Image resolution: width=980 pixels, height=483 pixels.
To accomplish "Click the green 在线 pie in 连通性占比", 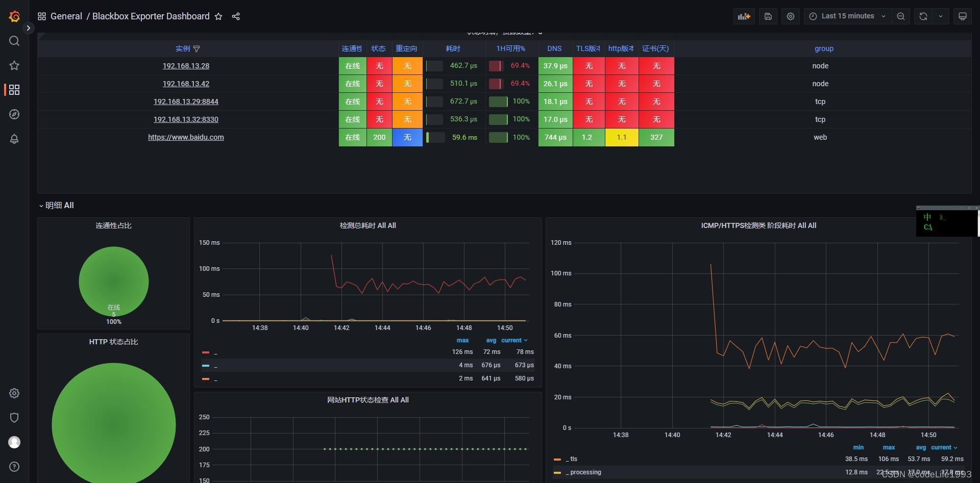I will point(113,282).
